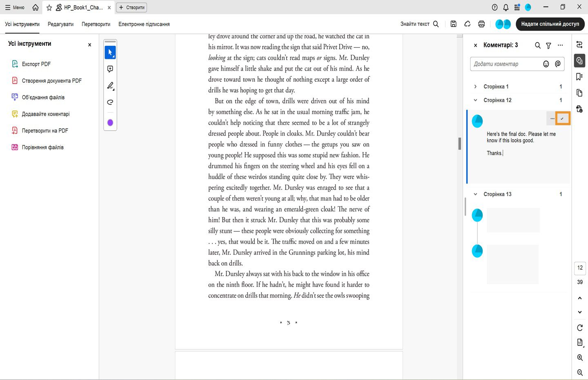The image size is (588, 380).
Task: Open the Перетворити tab in top menu
Action: (96, 24)
